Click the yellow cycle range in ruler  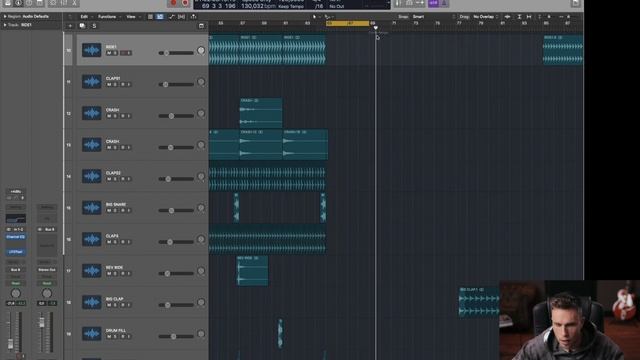[347, 24]
